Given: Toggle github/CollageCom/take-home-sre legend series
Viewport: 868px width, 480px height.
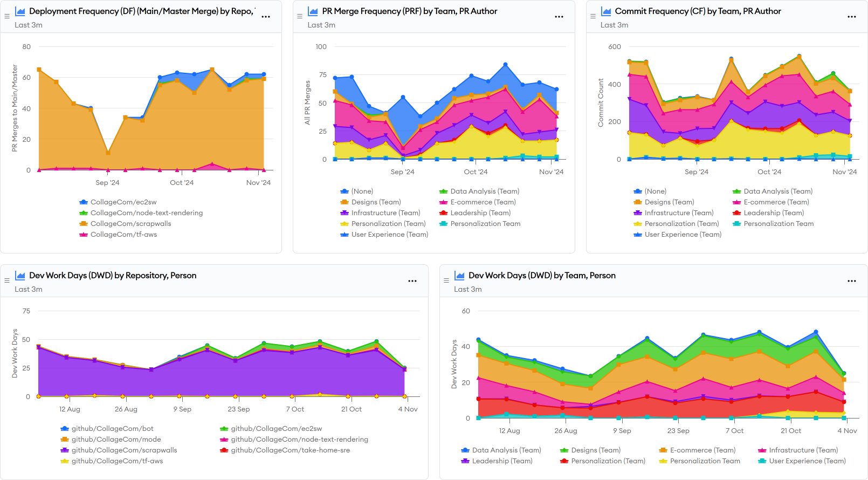Looking at the screenshot, I should pos(290,450).
